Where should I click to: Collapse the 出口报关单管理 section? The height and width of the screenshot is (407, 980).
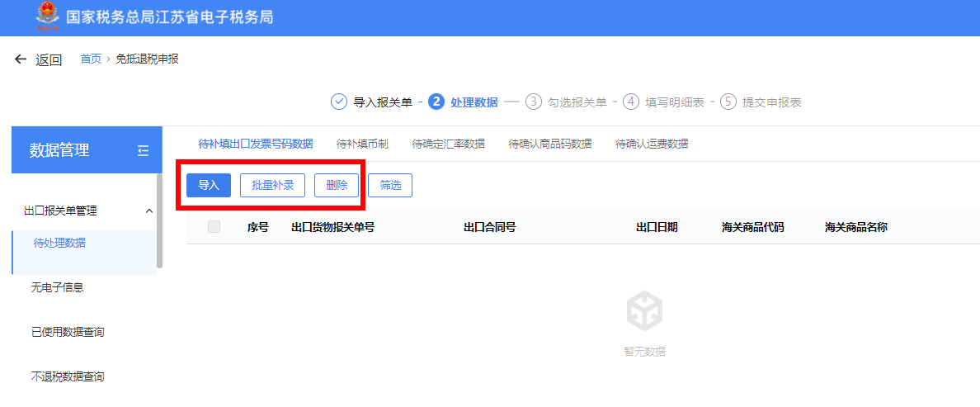click(x=149, y=211)
